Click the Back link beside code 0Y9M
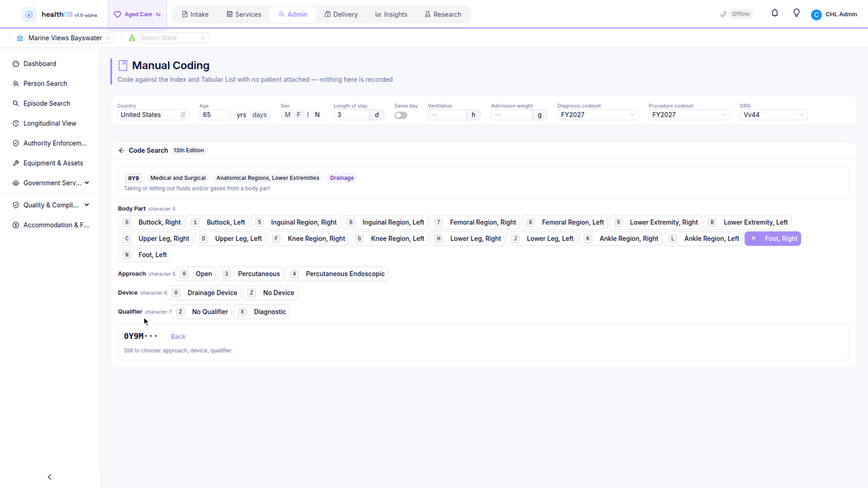This screenshot has height=488, width=868. pos(178,337)
